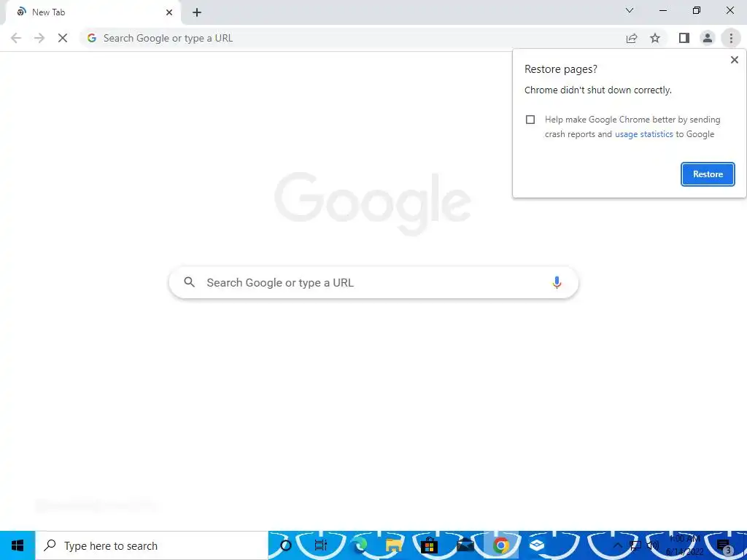Open the Chrome three-dot menu

click(731, 38)
